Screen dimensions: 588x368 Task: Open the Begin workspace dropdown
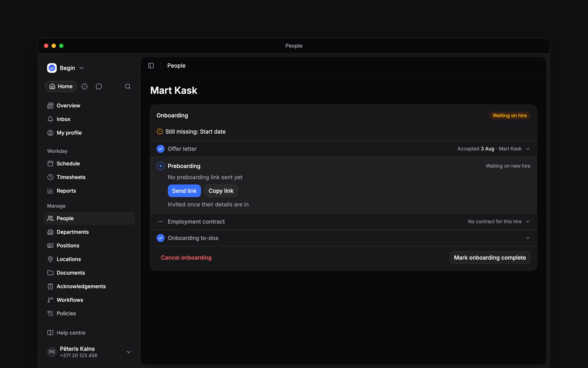[65, 68]
